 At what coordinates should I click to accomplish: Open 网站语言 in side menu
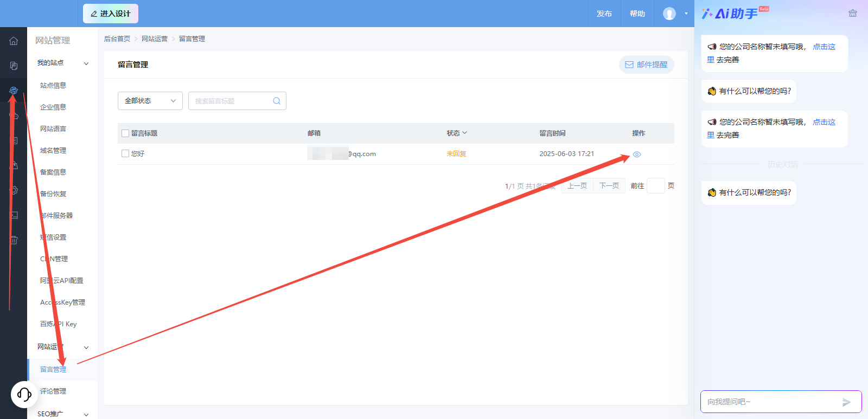(53, 129)
